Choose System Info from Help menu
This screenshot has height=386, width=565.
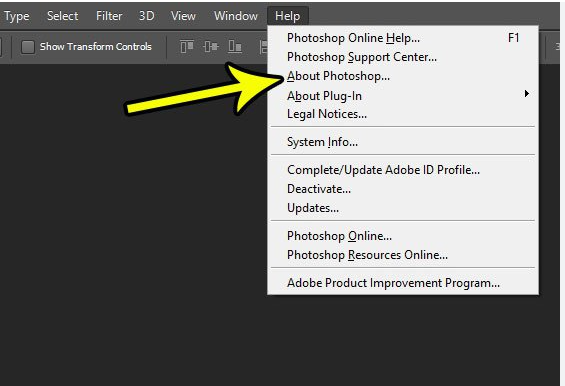(x=403, y=142)
